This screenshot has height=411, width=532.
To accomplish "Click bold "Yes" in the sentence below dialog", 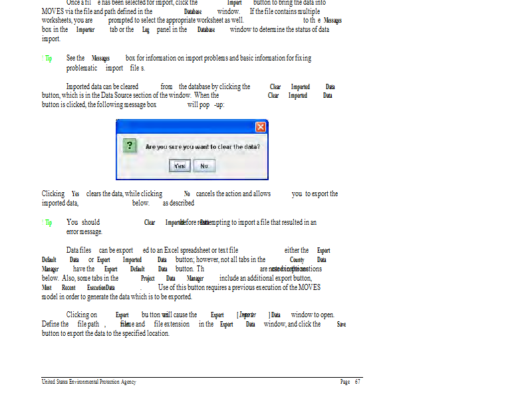I will click(x=75, y=194).
